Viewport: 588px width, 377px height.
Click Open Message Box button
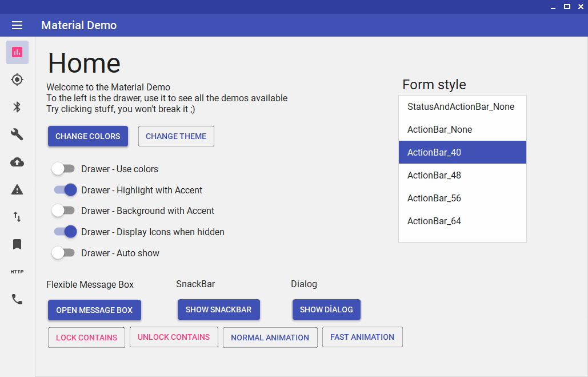(x=94, y=310)
